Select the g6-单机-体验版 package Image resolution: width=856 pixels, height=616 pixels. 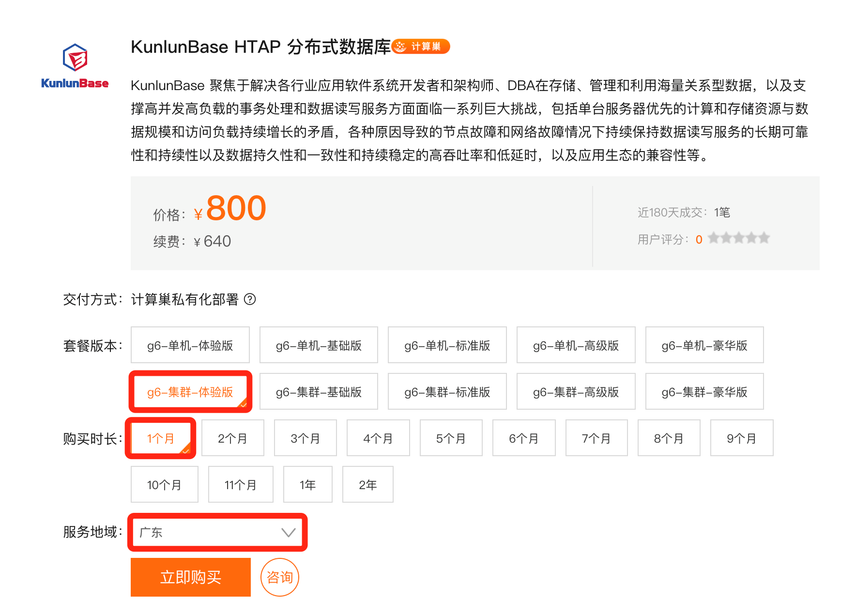[x=190, y=345]
